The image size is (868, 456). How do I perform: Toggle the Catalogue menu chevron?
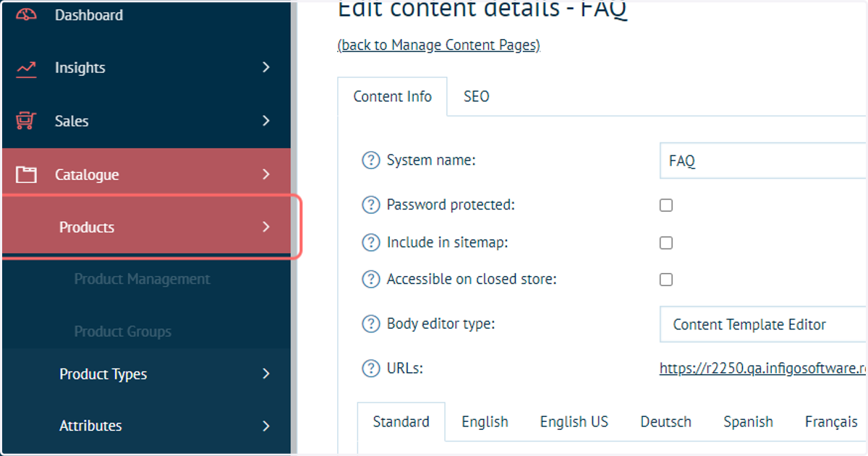[x=266, y=174]
